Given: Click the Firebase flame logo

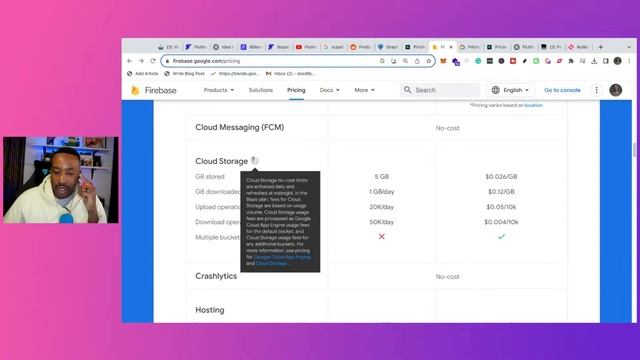Looking at the screenshot, I should [x=135, y=90].
